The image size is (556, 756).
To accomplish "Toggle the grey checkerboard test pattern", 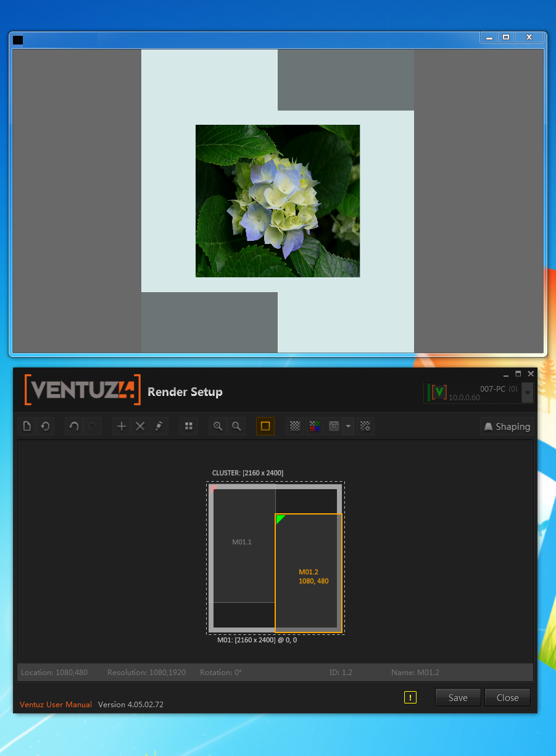I will pos(295,426).
